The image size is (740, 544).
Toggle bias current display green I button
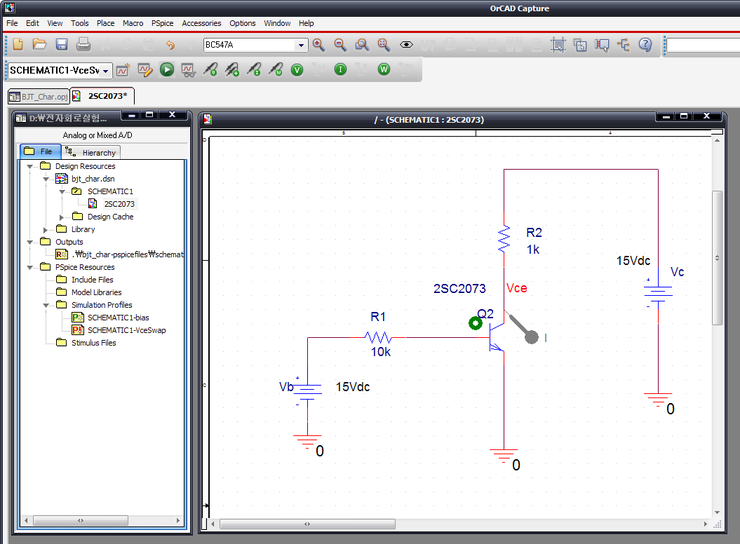340,70
